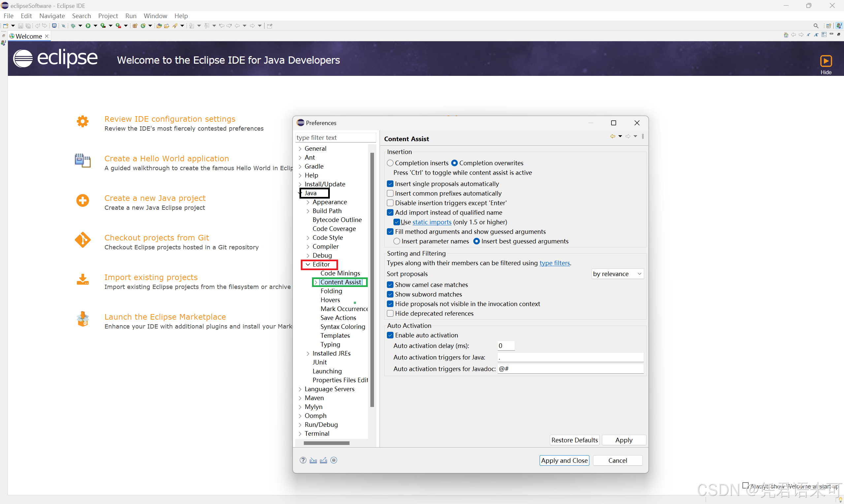844x504 pixels.
Task: Check Insert common prefixes automatically
Action: 390,193
